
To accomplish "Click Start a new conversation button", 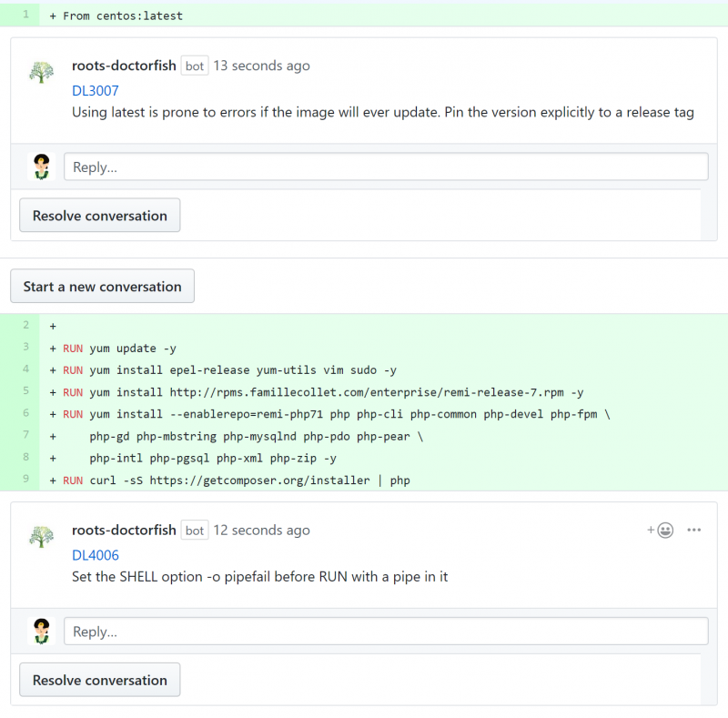I will click(102, 287).
